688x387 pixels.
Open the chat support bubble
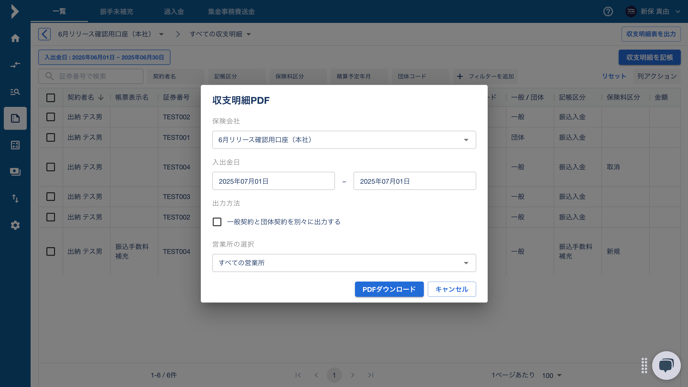pos(666,366)
